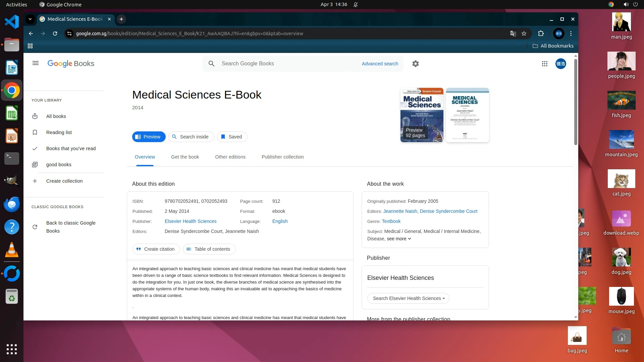Screen dimensions: 644x362
Task: Toggle the Saved bookmark button
Action: tap(232, 137)
